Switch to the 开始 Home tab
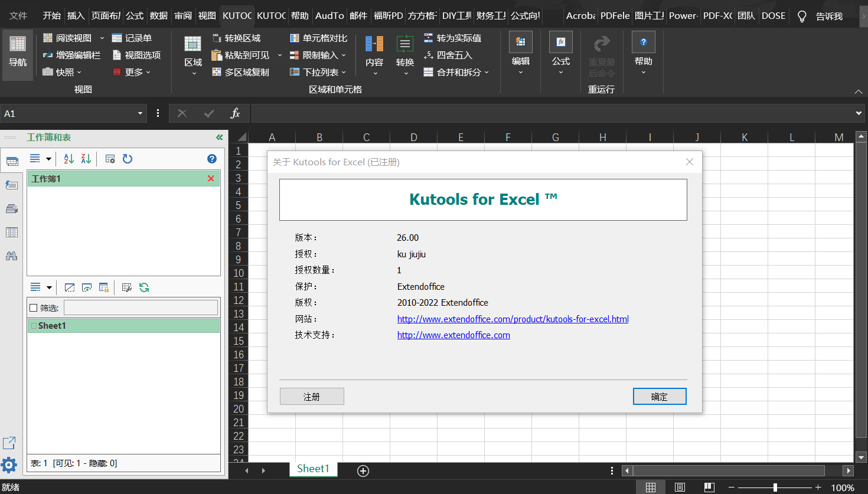 [52, 15]
